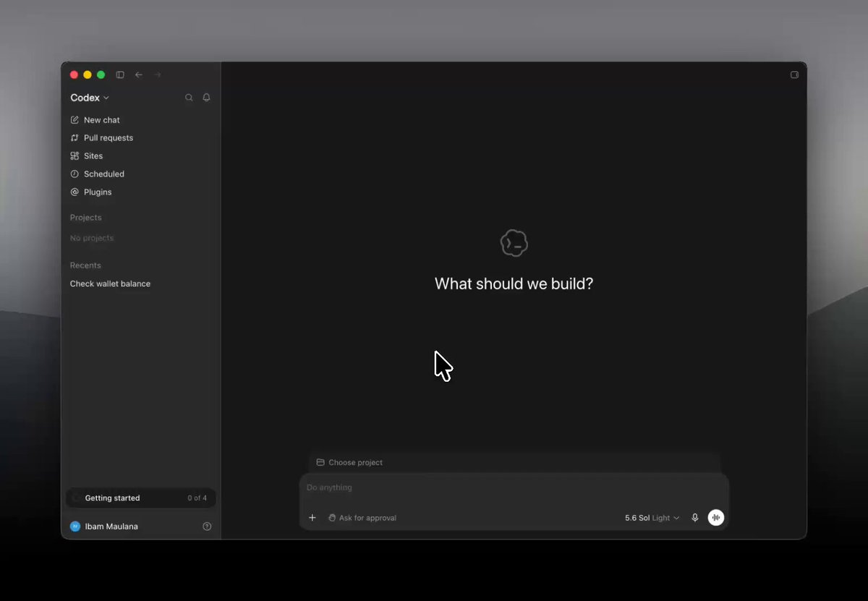Screen dimensions: 868x601
Task: Open Pull requests
Action: click(140, 138)
